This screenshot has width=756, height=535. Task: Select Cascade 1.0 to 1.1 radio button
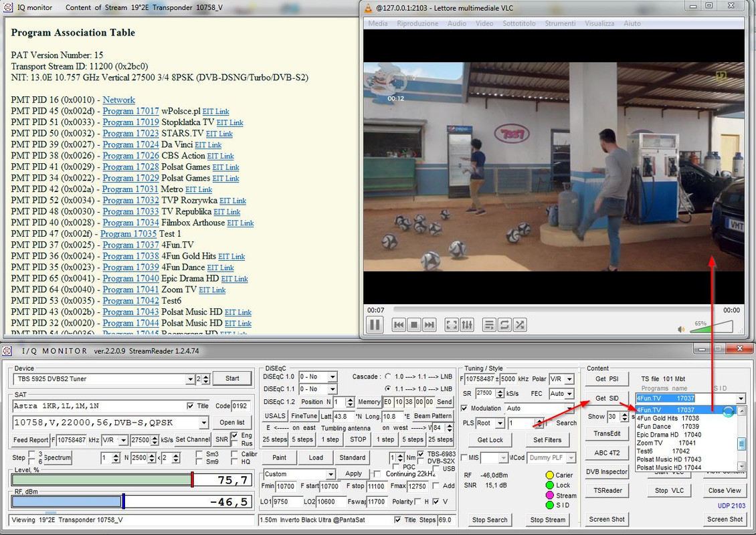[388, 377]
